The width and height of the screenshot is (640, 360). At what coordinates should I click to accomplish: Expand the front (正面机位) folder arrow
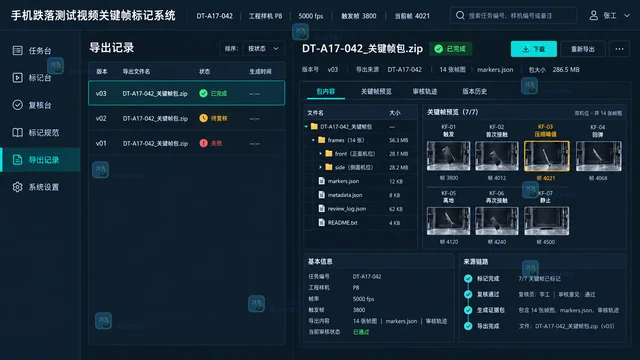(x=320, y=154)
